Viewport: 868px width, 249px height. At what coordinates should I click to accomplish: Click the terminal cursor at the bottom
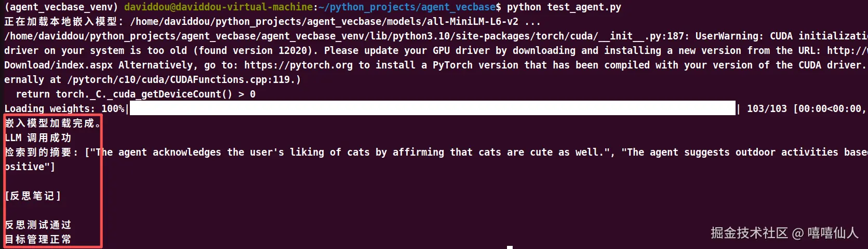coord(510,247)
